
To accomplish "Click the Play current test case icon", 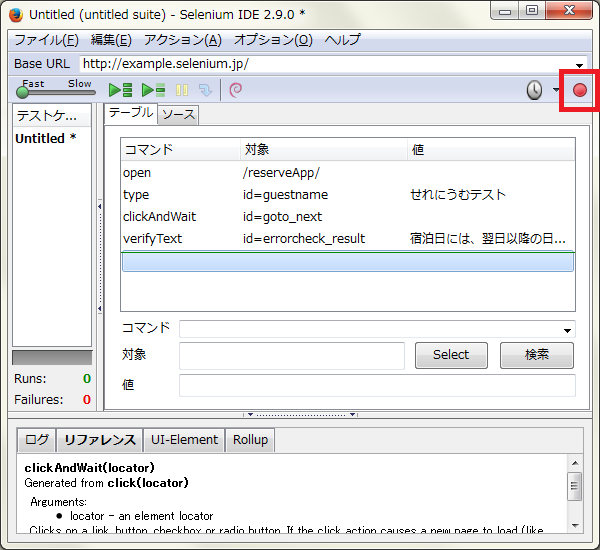I will (153, 90).
